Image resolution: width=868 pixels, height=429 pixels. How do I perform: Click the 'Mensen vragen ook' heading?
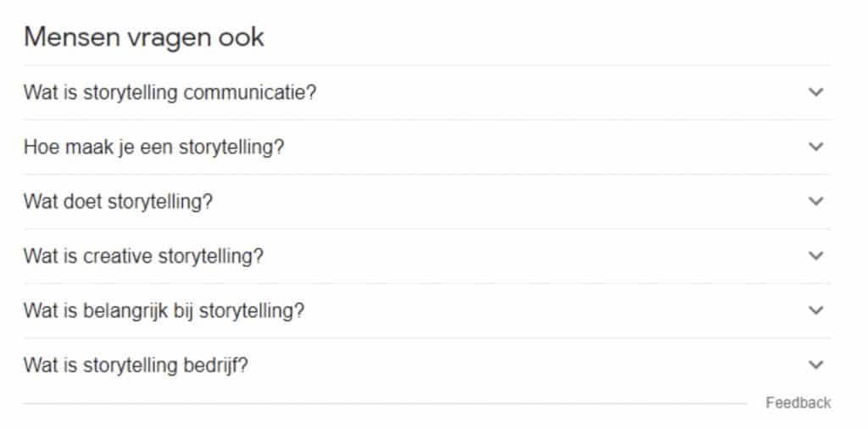pyautogui.click(x=144, y=38)
